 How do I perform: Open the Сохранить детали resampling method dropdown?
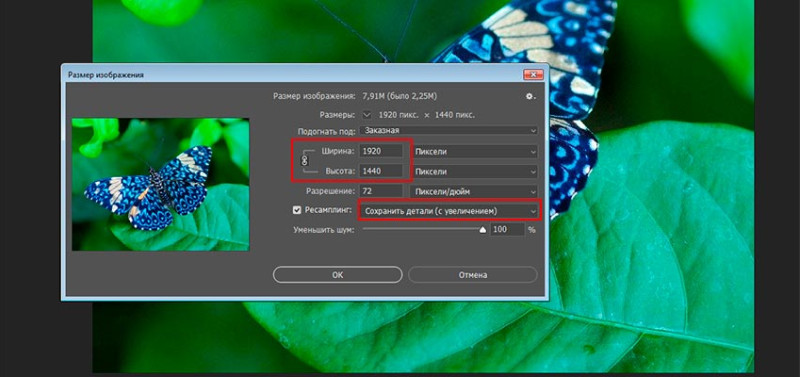(448, 211)
